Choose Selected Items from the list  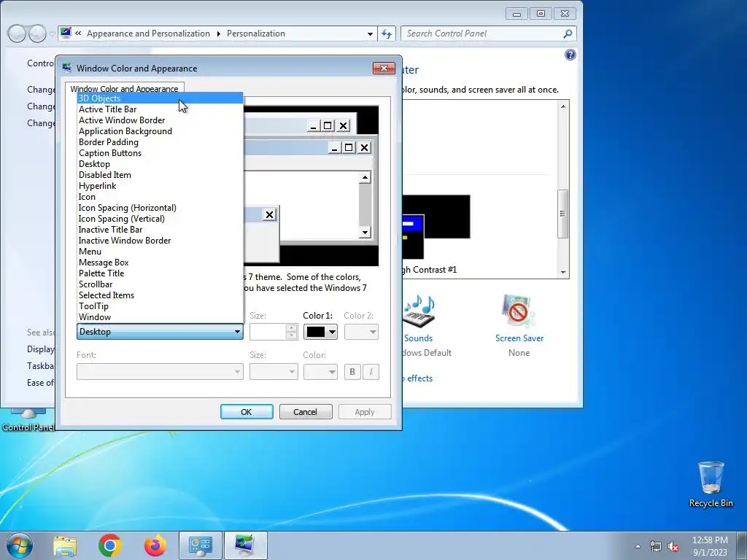(160, 295)
